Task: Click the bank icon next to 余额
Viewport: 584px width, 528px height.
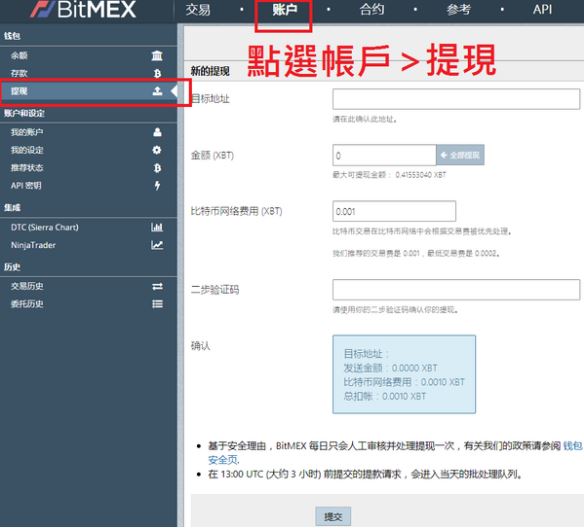Action: [x=157, y=56]
